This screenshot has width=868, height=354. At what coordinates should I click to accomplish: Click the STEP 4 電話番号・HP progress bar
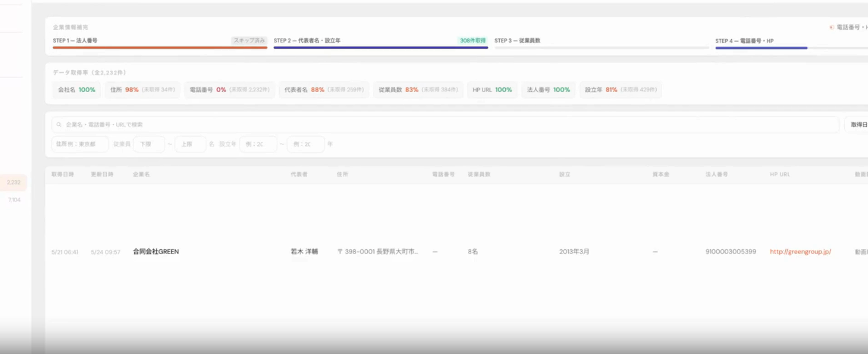pos(792,48)
